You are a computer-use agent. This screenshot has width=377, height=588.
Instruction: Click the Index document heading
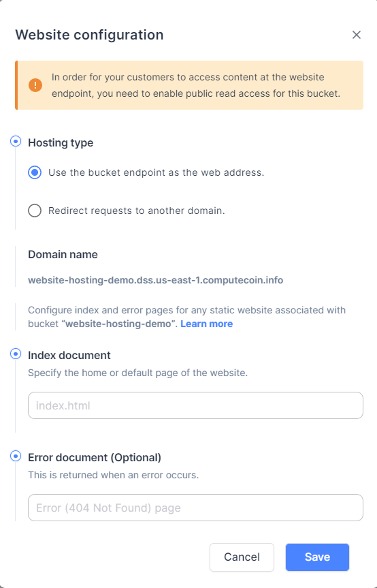pos(69,355)
